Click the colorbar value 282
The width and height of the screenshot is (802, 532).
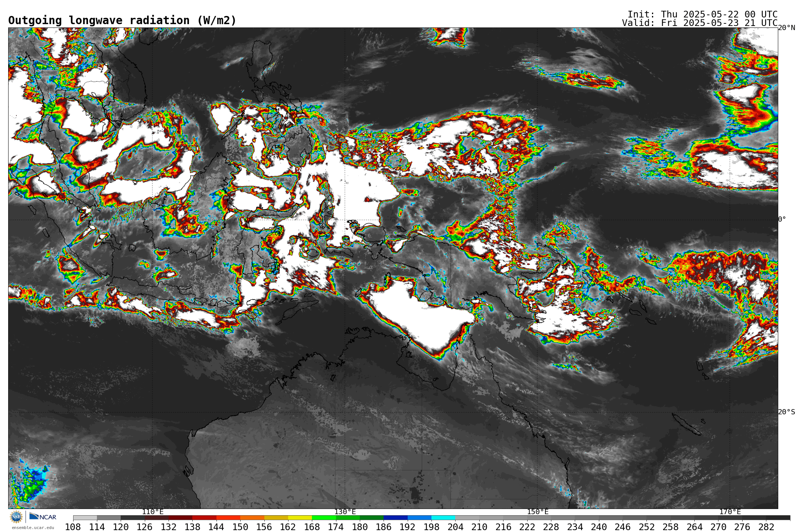tap(766, 527)
